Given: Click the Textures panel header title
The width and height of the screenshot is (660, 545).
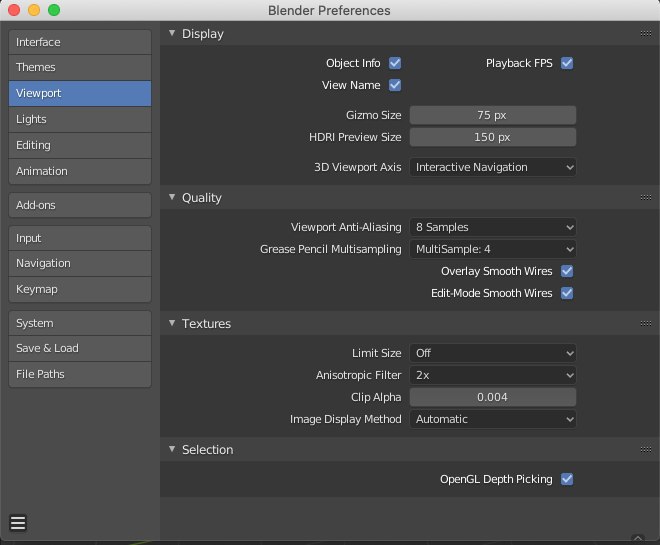Looking at the screenshot, I should click(x=206, y=324).
